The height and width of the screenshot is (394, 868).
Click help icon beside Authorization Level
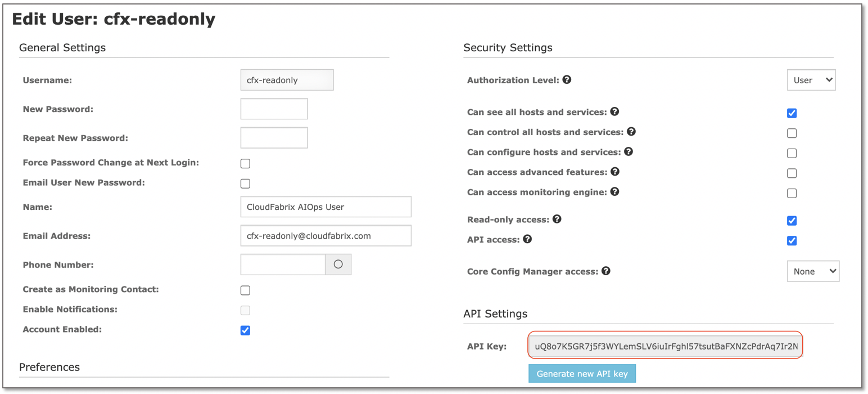point(567,80)
